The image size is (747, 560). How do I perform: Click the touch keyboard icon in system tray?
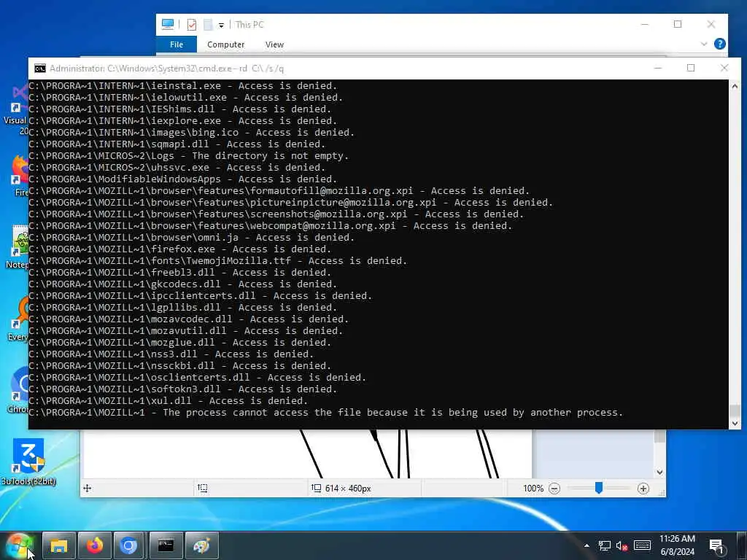[x=642, y=545]
